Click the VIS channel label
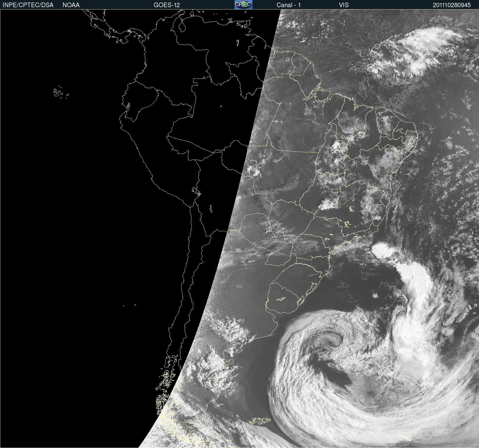479x448 pixels. (344, 5)
